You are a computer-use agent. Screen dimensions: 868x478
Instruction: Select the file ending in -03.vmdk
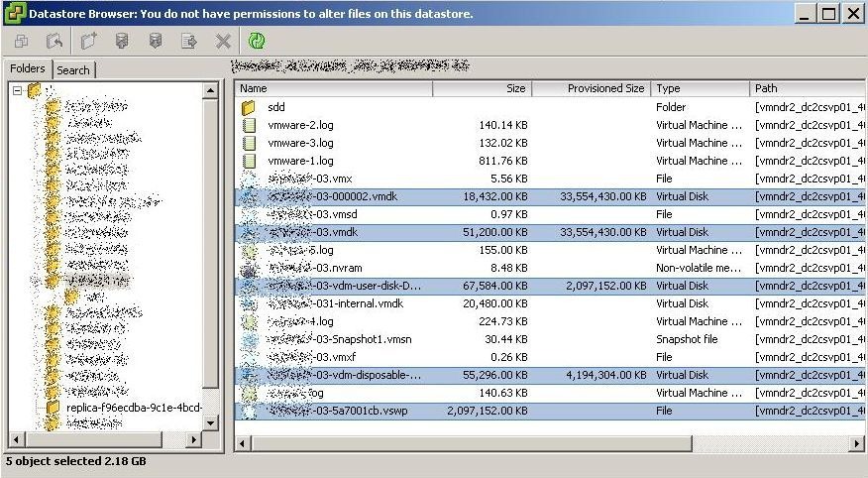tap(312, 232)
